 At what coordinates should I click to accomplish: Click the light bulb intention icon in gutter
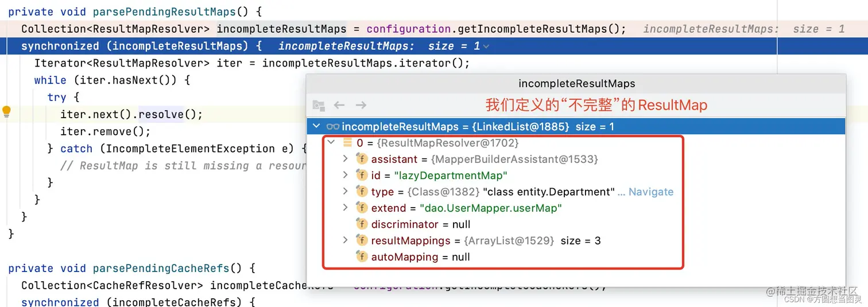(x=6, y=111)
